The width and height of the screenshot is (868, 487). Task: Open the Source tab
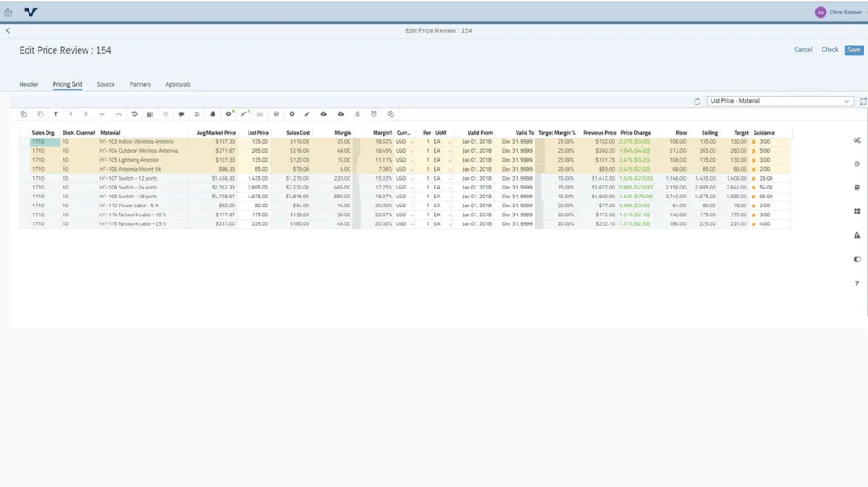coord(105,84)
